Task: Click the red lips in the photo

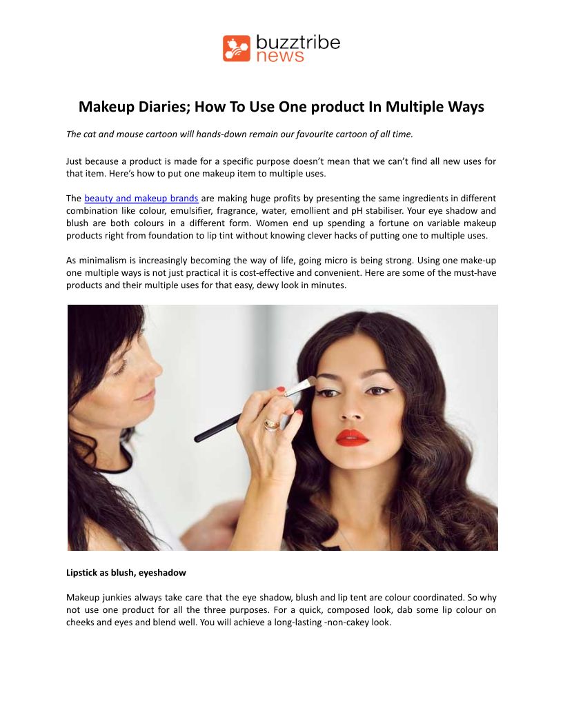Action: [x=352, y=437]
